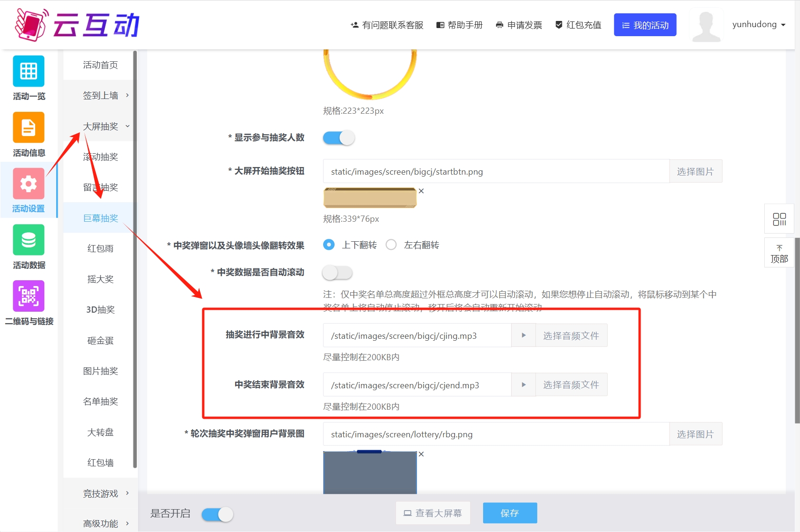Open the yunhudong user dropdown

759,25
